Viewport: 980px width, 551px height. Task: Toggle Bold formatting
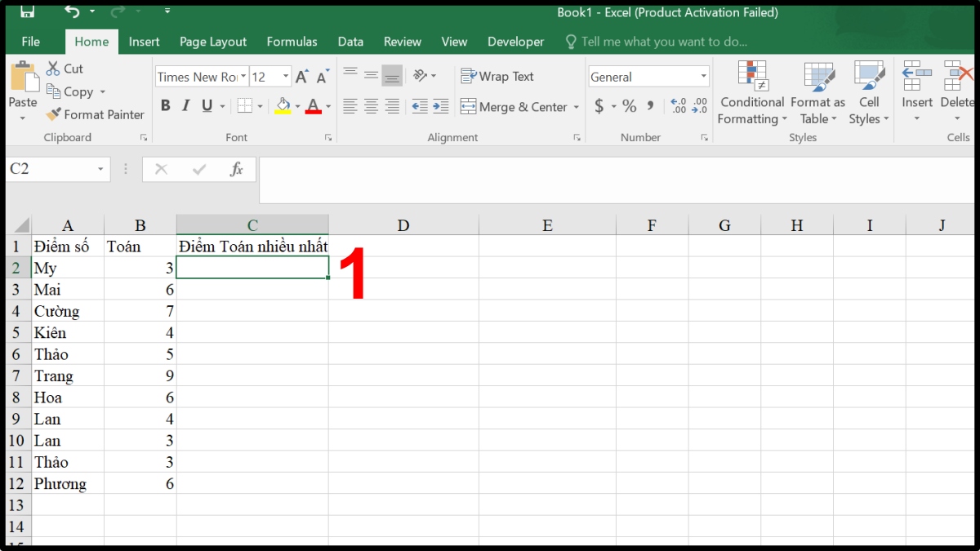tap(166, 106)
